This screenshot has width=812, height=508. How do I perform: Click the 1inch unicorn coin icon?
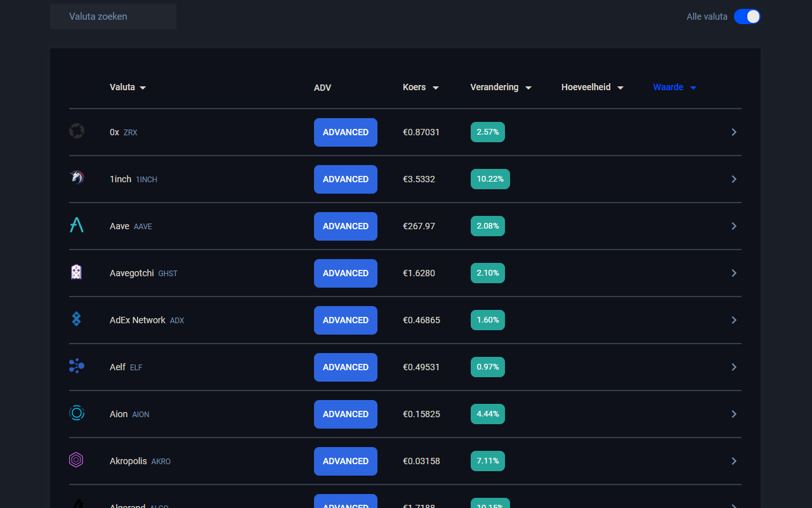pos(77,178)
